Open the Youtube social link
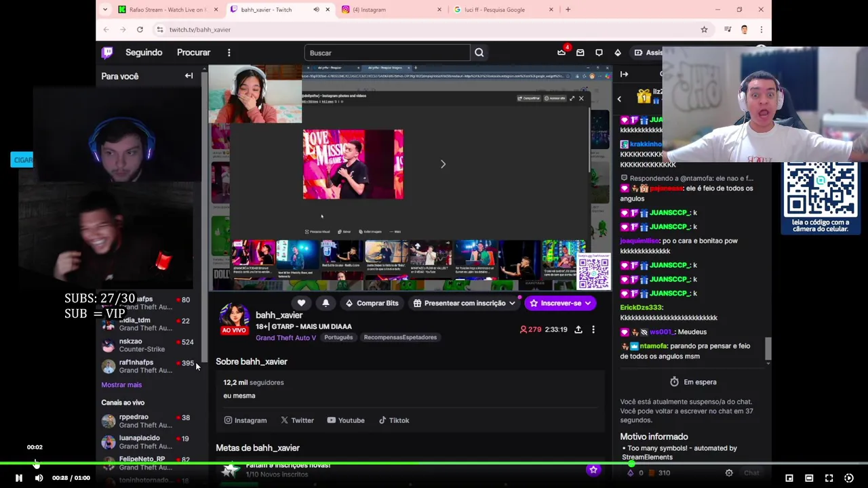This screenshot has width=868, height=488. coord(346,420)
